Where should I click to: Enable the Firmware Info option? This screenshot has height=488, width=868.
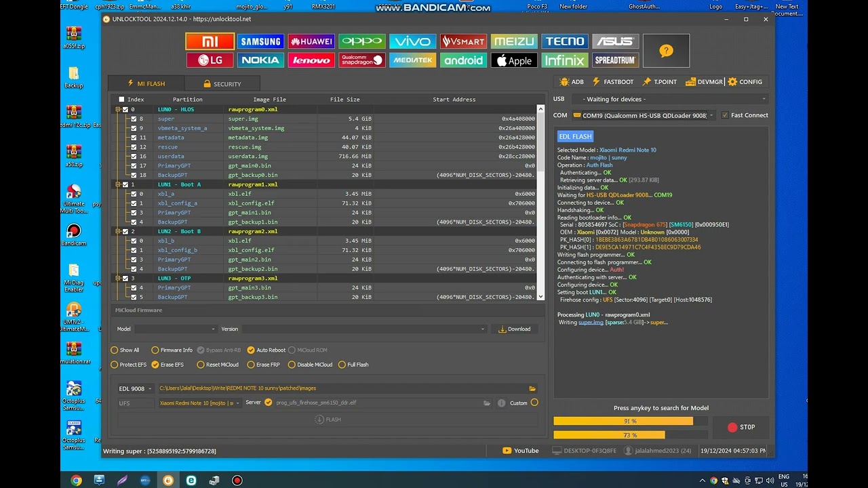(x=155, y=350)
